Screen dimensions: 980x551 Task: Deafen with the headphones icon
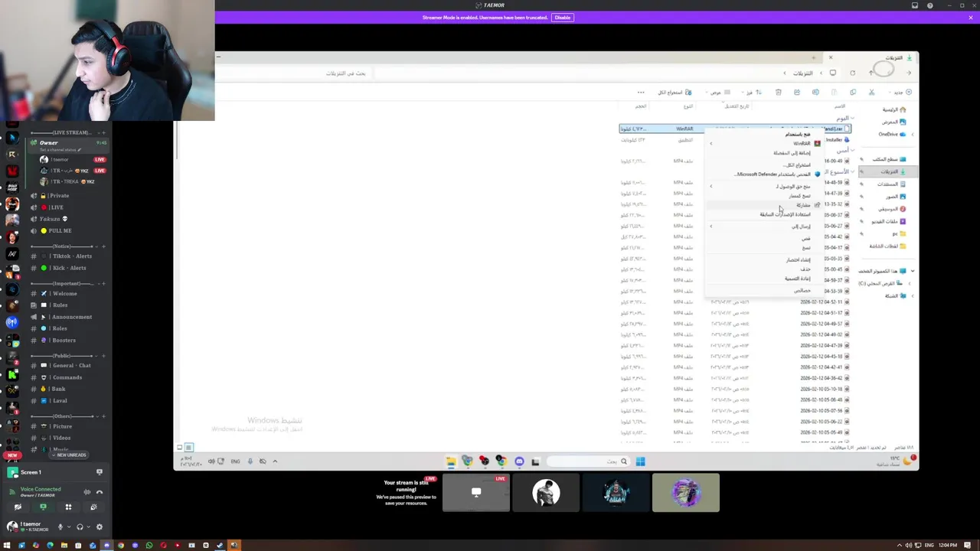80,527
